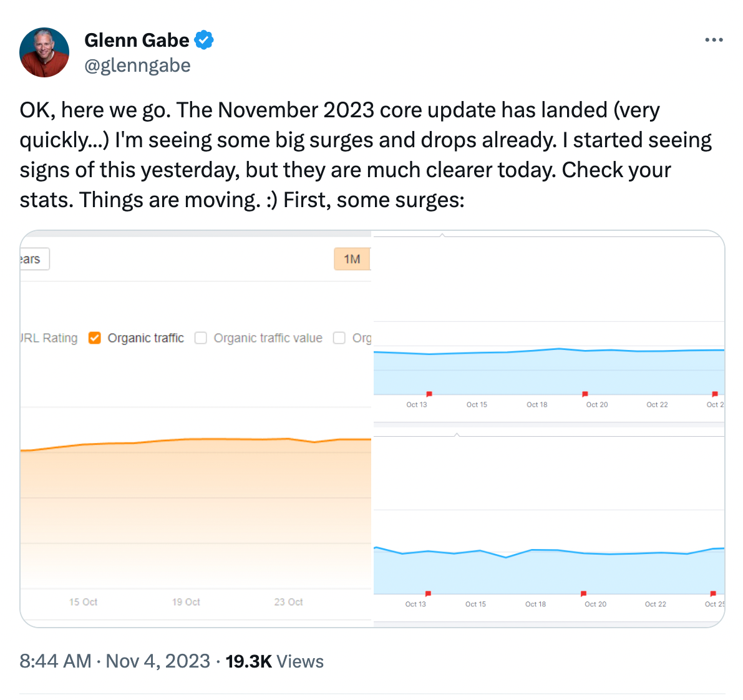Select the 1M time range
Viewport: 743px width, 700px height.
click(x=351, y=259)
